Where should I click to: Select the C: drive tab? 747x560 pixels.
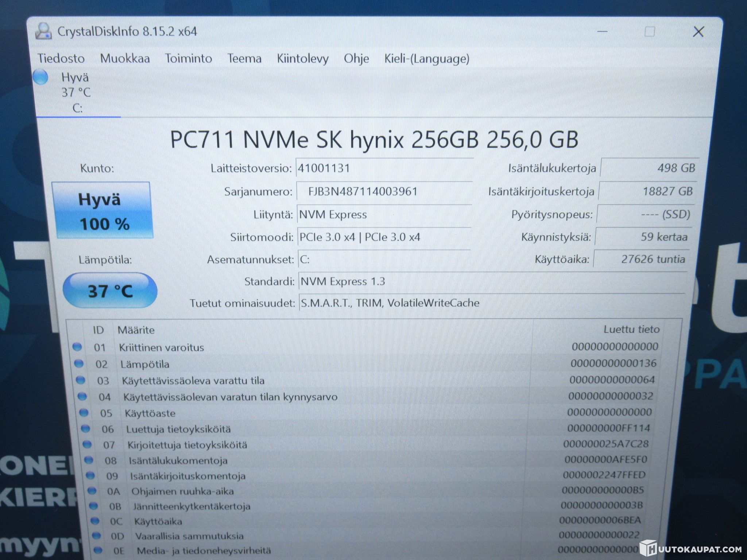pos(78,93)
